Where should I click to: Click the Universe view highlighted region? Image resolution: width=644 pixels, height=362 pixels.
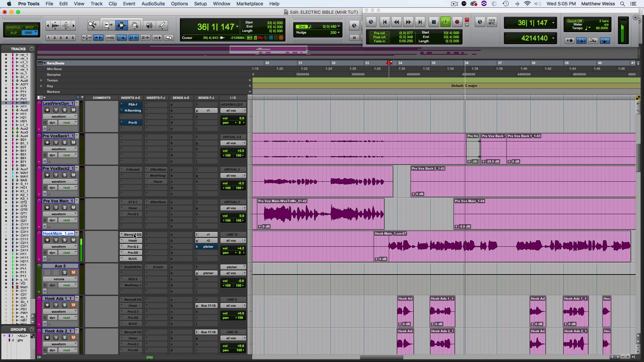point(268,50)
